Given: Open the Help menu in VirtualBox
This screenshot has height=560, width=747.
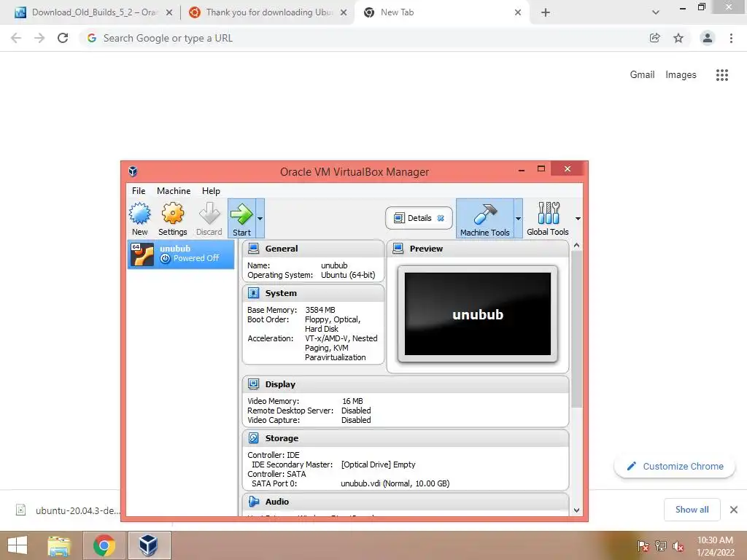Looking at the screenshot, I should tap(211, 191).
